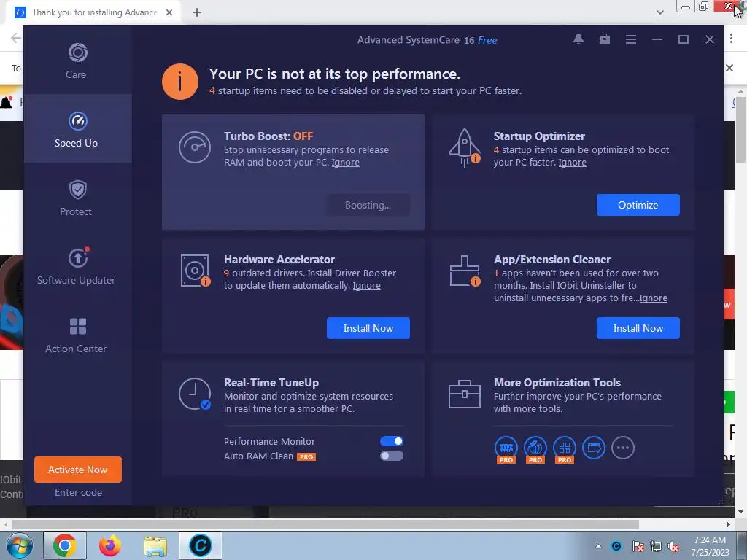Open the hamburger options menu in SystemCare
The height and width of the screenshot is (560, 747).
(631, 39)
